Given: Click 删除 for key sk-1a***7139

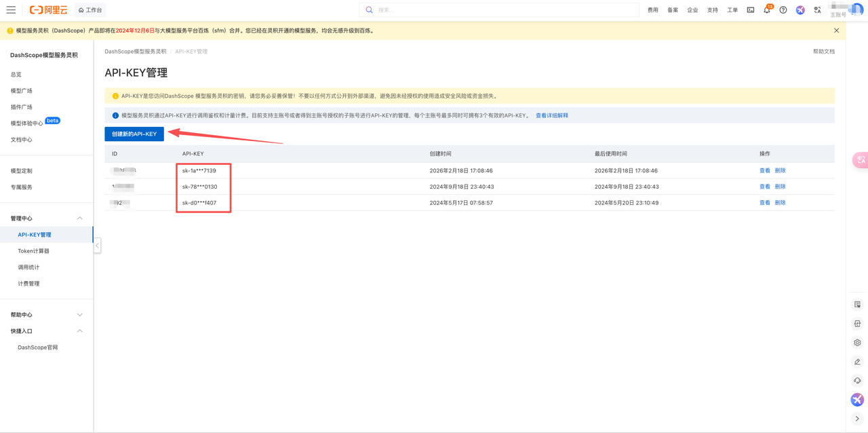Looking at the screenshot, I should coord(781,170).
